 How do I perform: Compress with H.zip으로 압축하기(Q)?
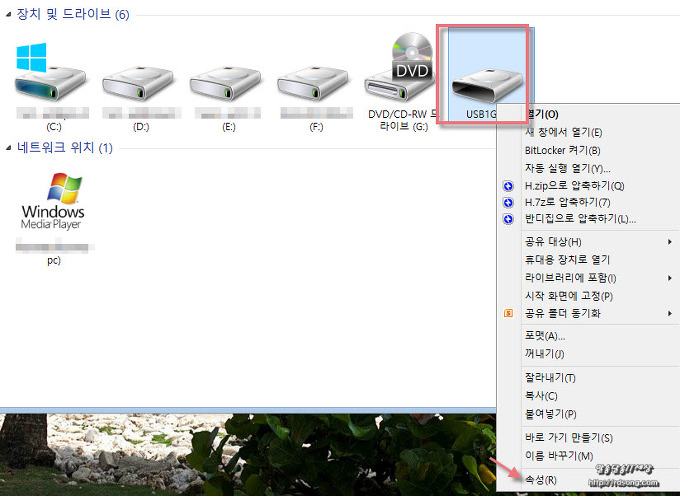pos(574,186)
